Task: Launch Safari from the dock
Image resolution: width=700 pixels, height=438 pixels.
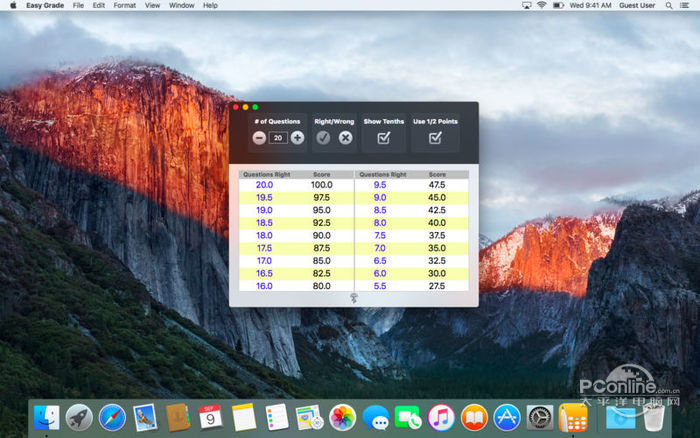Action: point(111,417)
